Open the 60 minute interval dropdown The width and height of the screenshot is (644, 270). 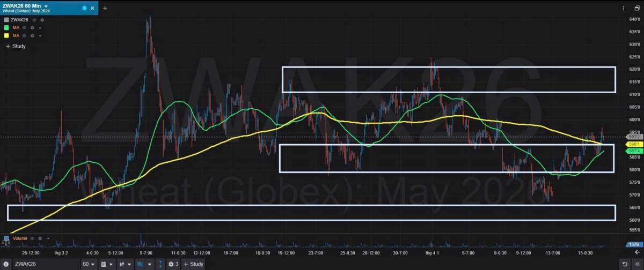point(88,264)
